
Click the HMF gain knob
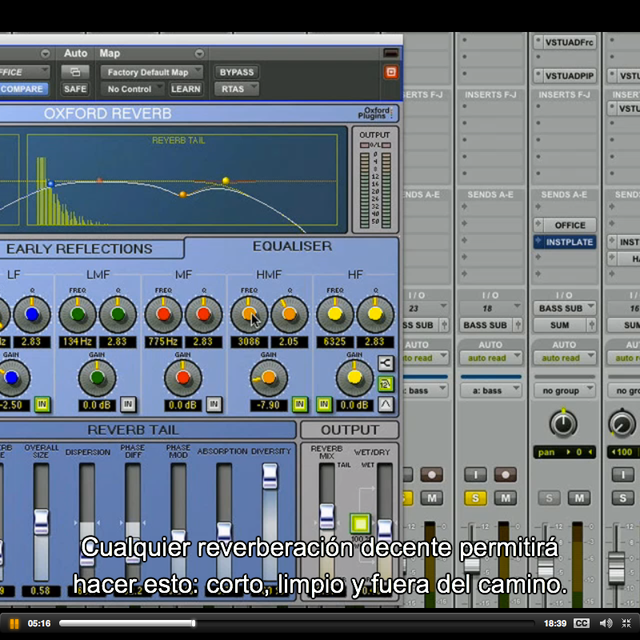click(x=269, y=378)
